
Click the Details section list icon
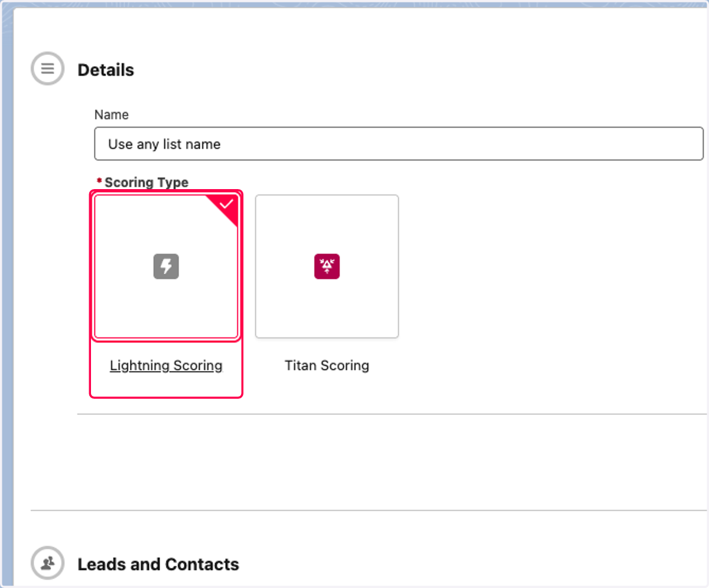point(47,69)
